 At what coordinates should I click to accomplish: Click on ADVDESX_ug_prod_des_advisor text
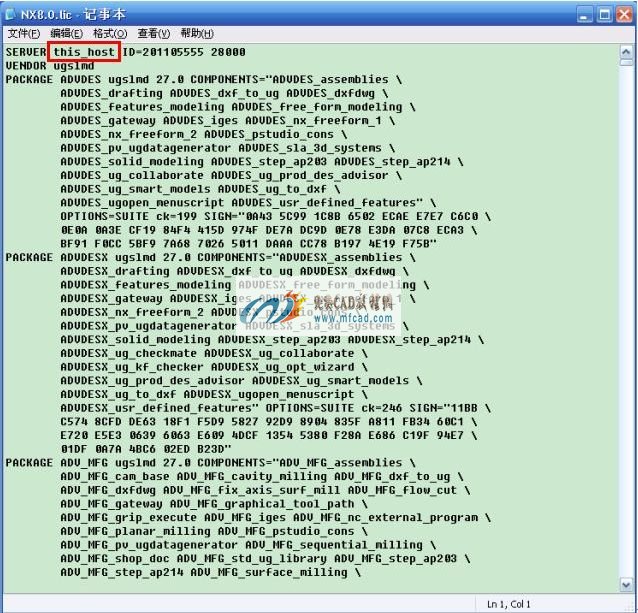(152, 381)
